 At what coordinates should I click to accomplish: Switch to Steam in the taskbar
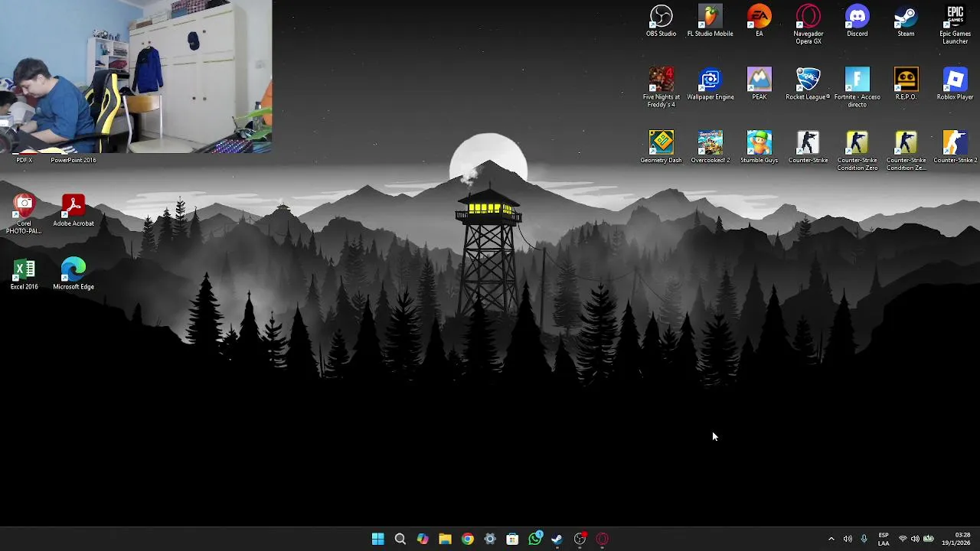point(557,539)
